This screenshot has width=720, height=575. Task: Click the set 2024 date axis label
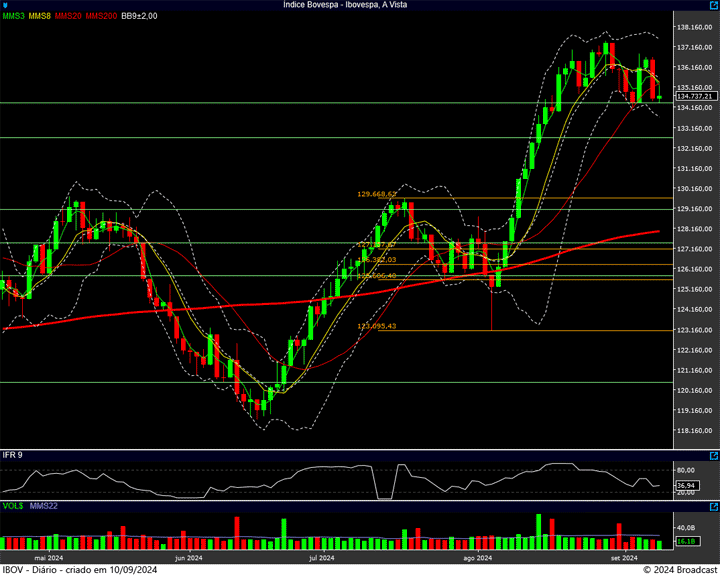(x=624, y=558)
